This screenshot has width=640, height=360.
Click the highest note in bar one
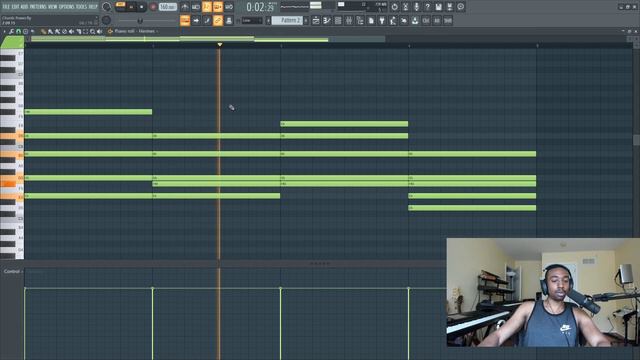coord(88,112)
